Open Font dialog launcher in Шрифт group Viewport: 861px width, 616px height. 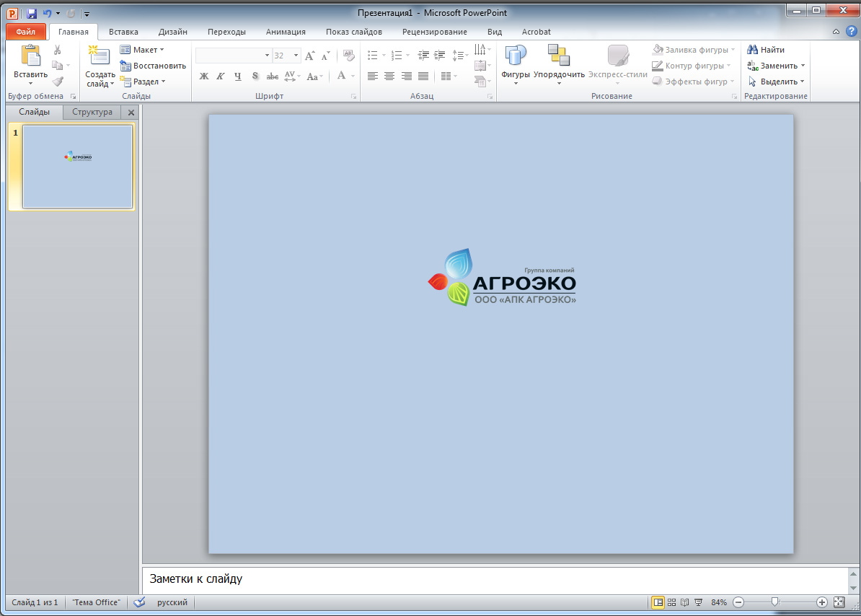coord(353,97)
